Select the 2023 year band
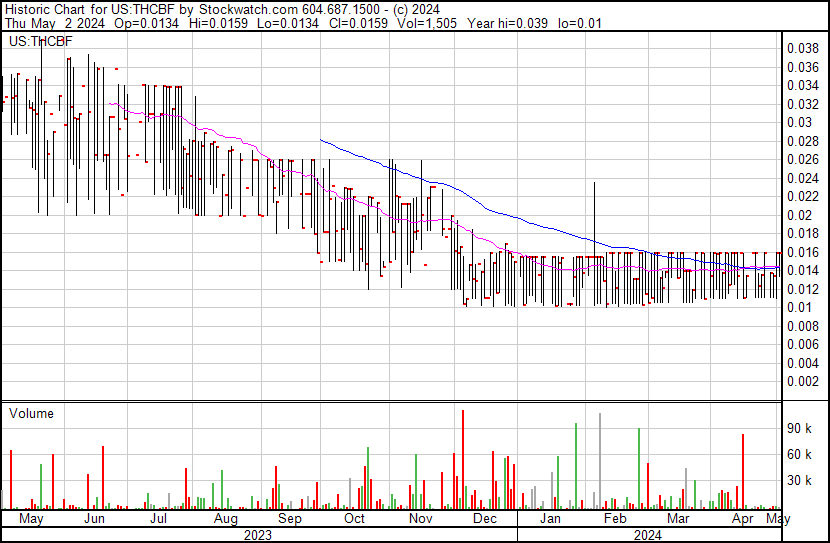The height and width of the screenshot is (543, 830). 258,535
